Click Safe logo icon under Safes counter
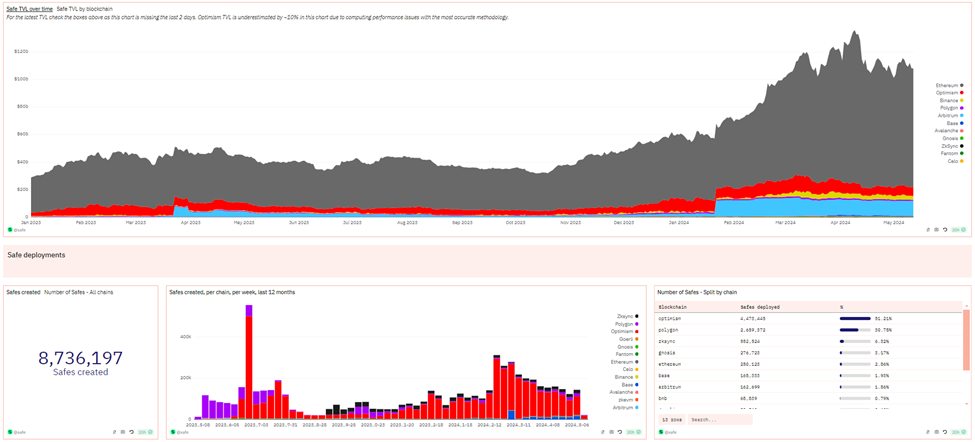 10,431
